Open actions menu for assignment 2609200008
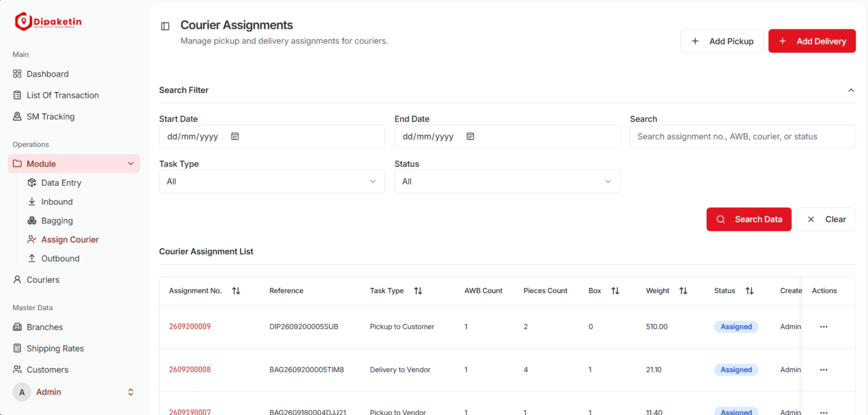Viewport: 868px width, 415px height. click(x=824, y=370)
